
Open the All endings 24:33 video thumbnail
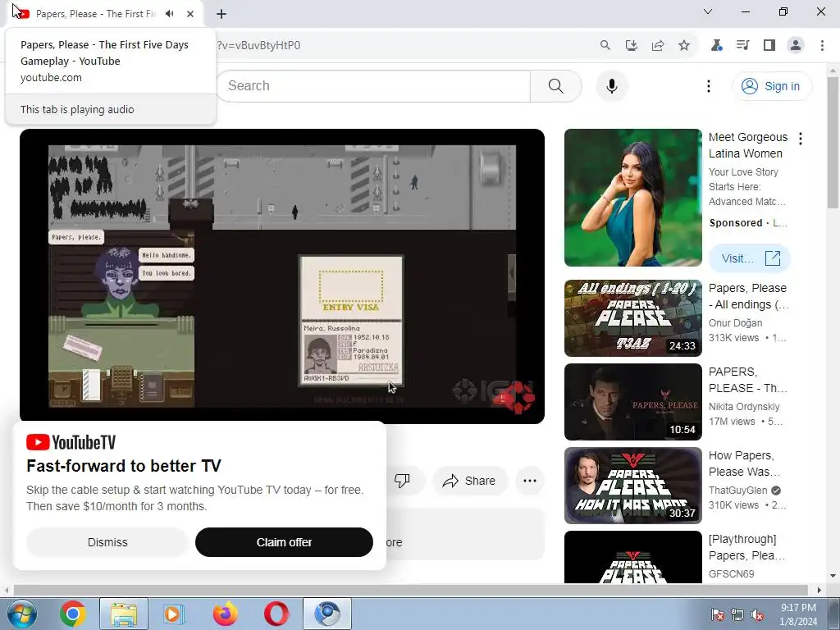(x=632, y=317)
